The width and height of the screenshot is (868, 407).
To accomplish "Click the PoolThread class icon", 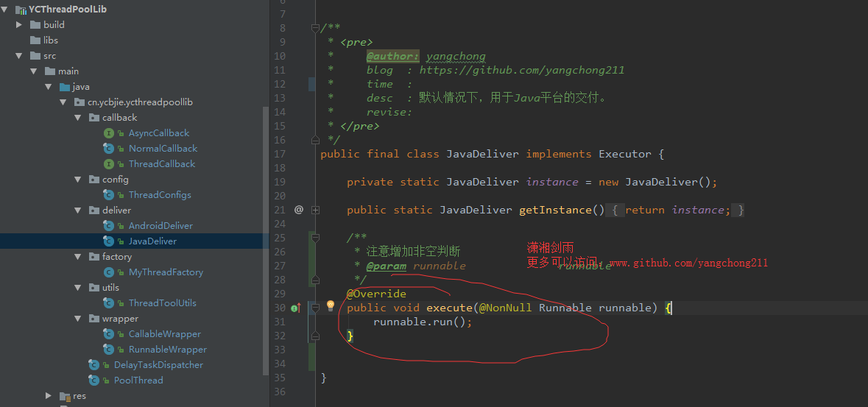I will [94, 381].
